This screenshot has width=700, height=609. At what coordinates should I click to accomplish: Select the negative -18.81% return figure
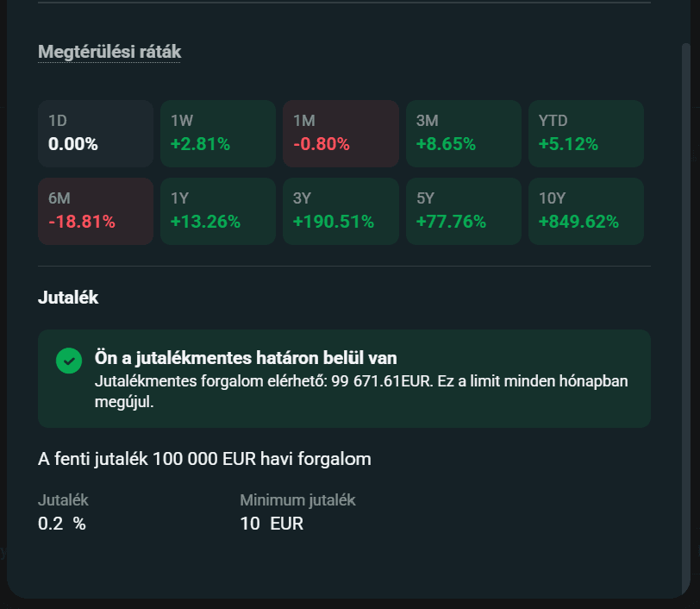click(77, 222)
